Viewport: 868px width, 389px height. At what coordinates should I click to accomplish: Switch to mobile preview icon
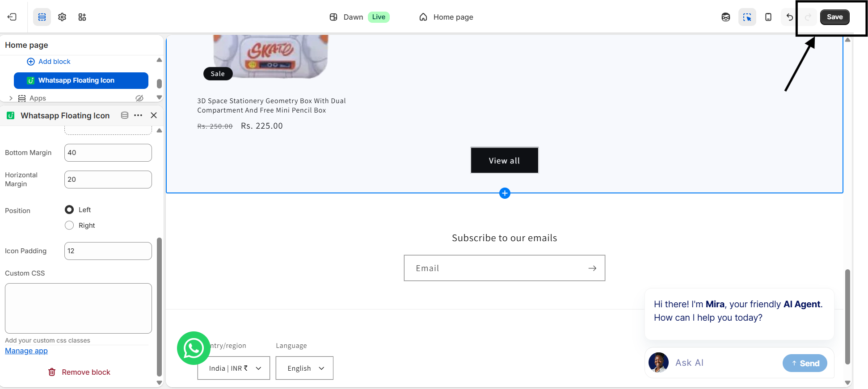tap(768, 17)
